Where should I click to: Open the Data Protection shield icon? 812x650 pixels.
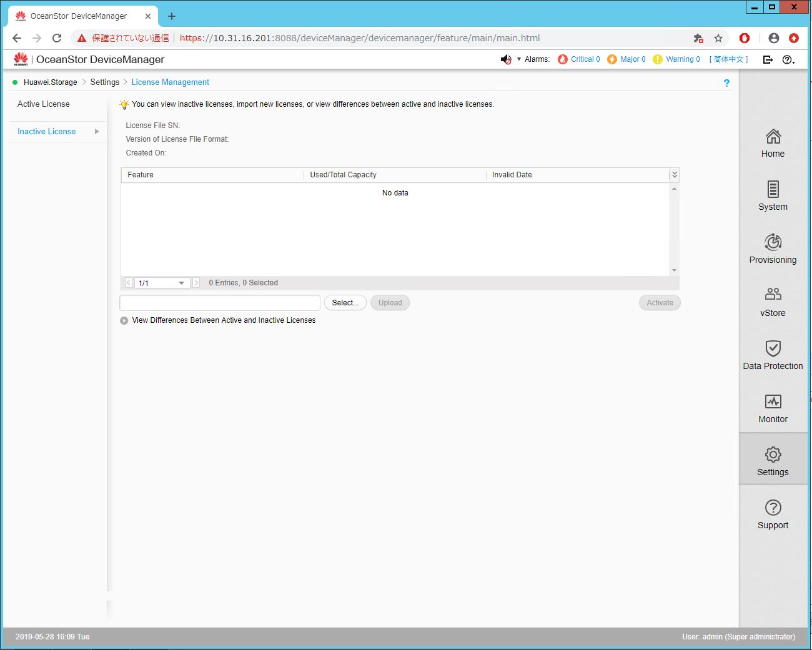773,348
